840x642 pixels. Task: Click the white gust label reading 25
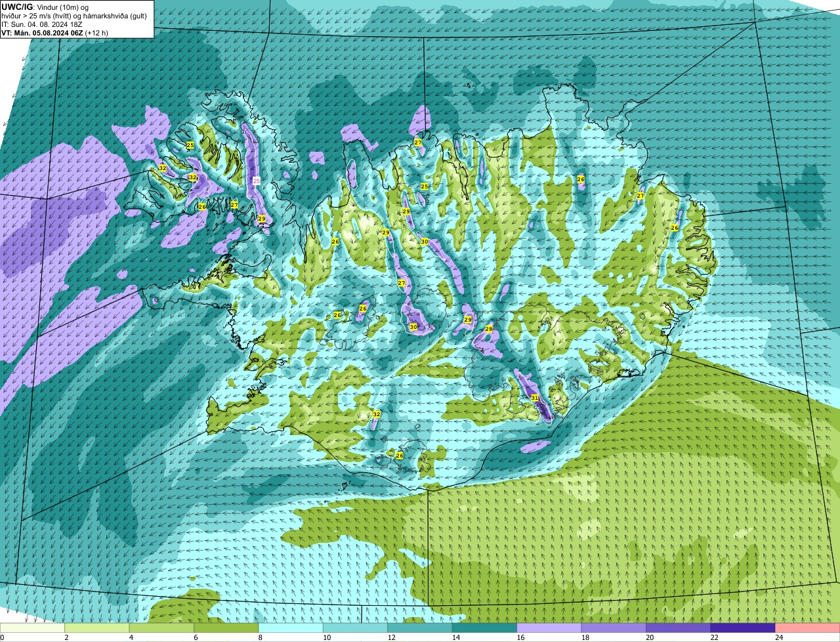pyautogui.click(x=257, y=181)
